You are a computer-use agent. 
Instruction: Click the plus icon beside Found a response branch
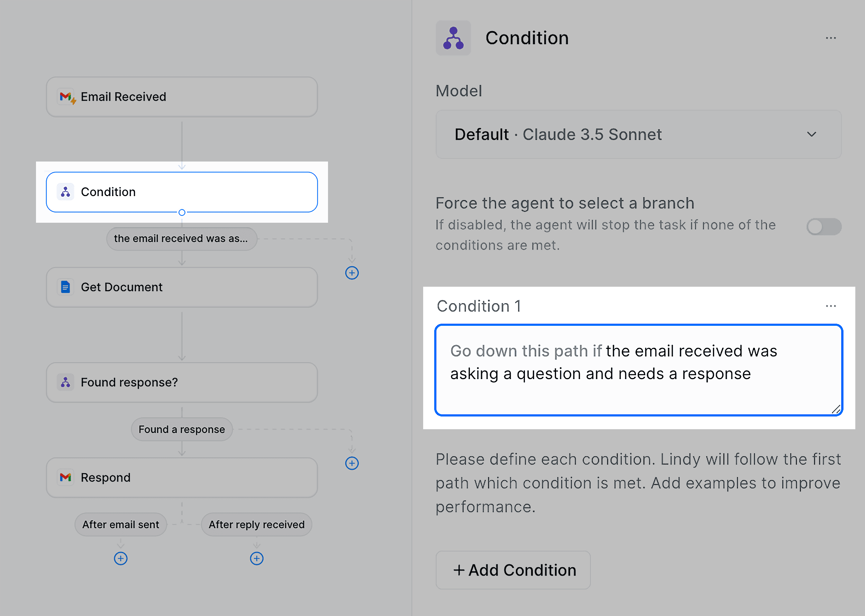click(x=352, y=463)
